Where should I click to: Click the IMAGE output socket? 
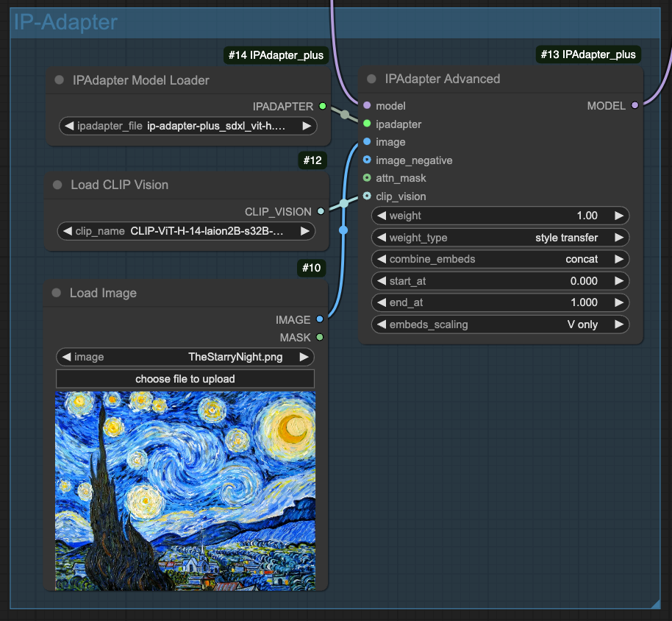320,319
